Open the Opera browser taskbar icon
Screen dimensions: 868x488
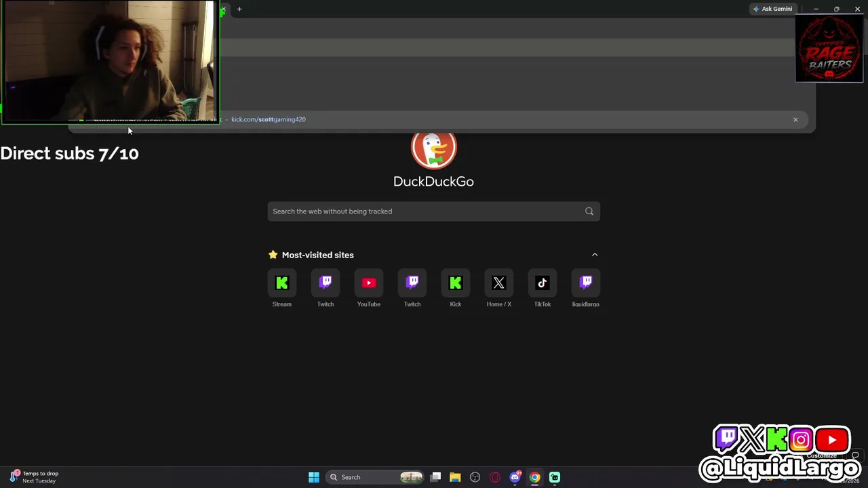pos(495,477)
